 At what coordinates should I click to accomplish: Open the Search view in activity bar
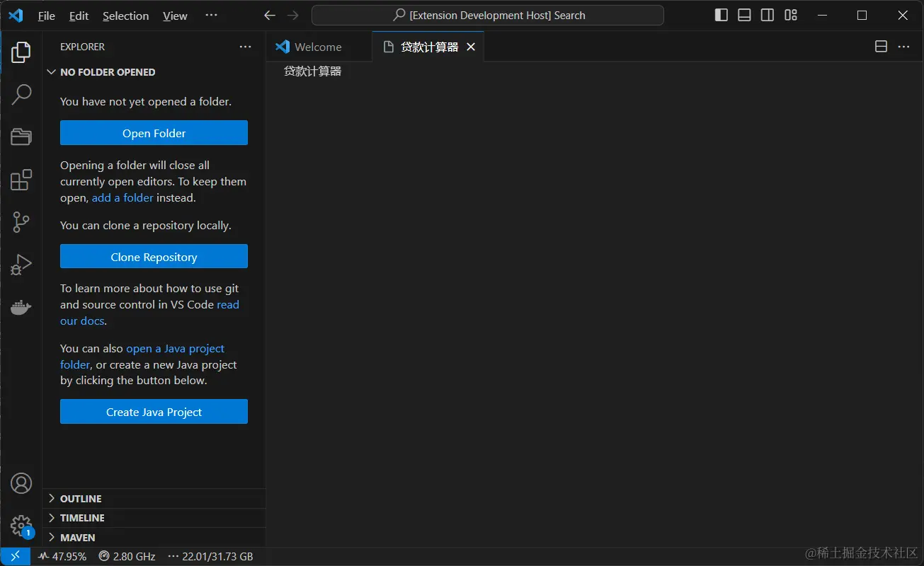21,94
